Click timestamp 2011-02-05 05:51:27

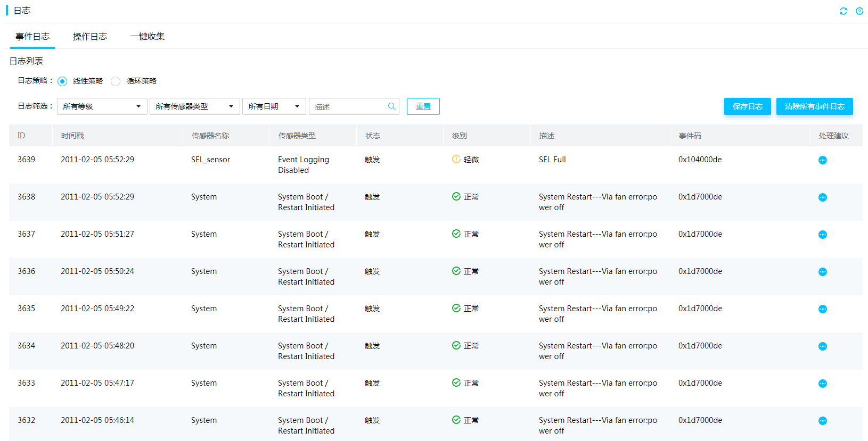[x=97, y=234]
